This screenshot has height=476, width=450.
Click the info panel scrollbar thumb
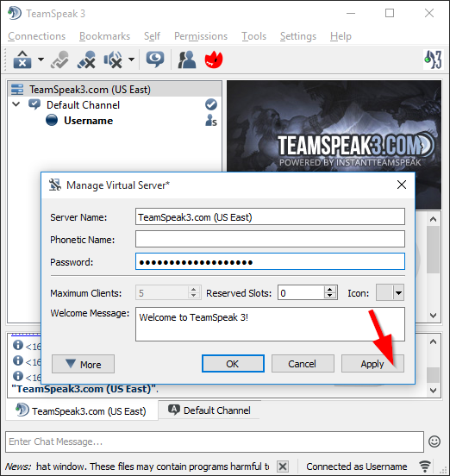pyautogui.click(x=434, y=249)
